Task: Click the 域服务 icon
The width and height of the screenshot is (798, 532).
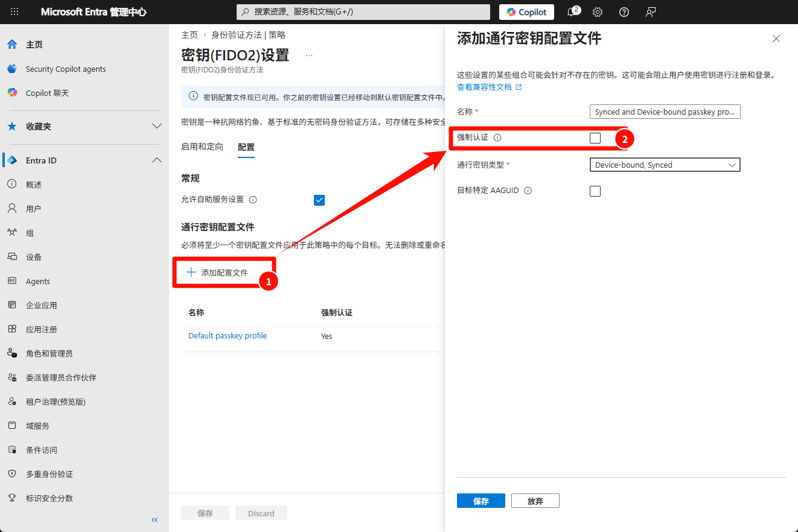Action: point(12,426)
